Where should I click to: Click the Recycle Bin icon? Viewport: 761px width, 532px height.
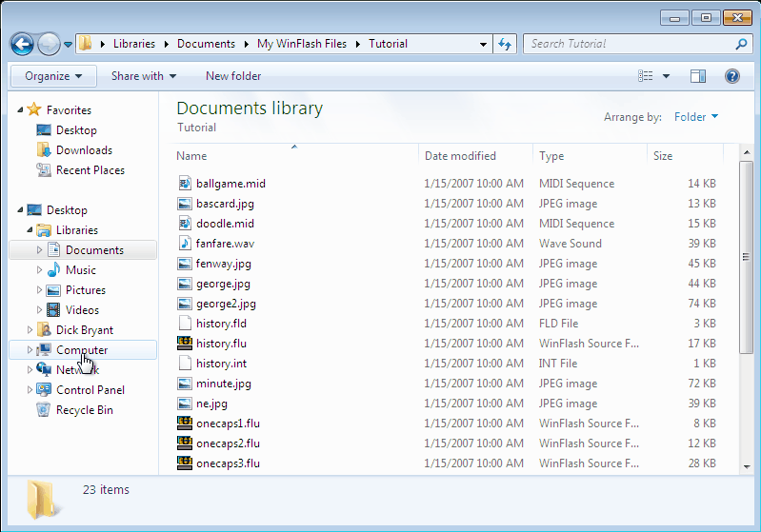[x=43, y=410]
